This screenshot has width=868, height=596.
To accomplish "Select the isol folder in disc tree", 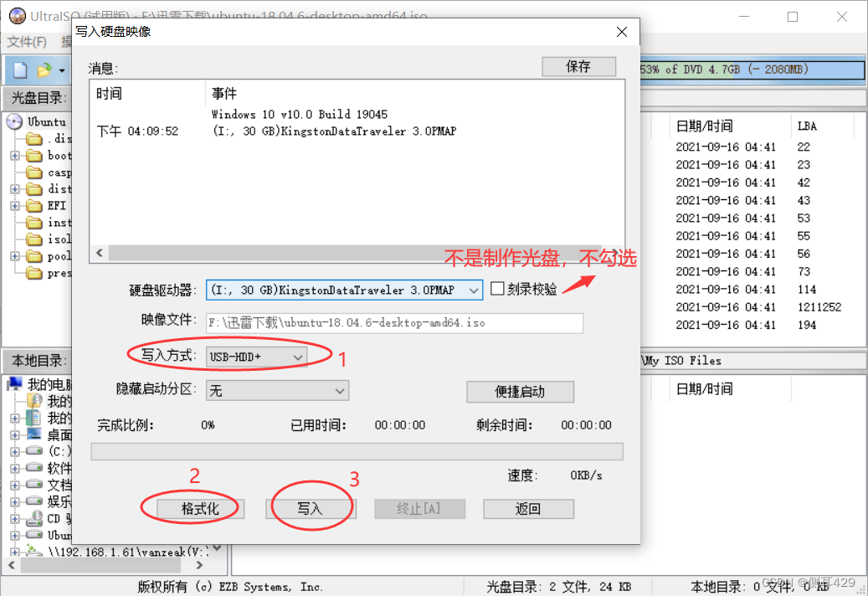I will [34, 239].
